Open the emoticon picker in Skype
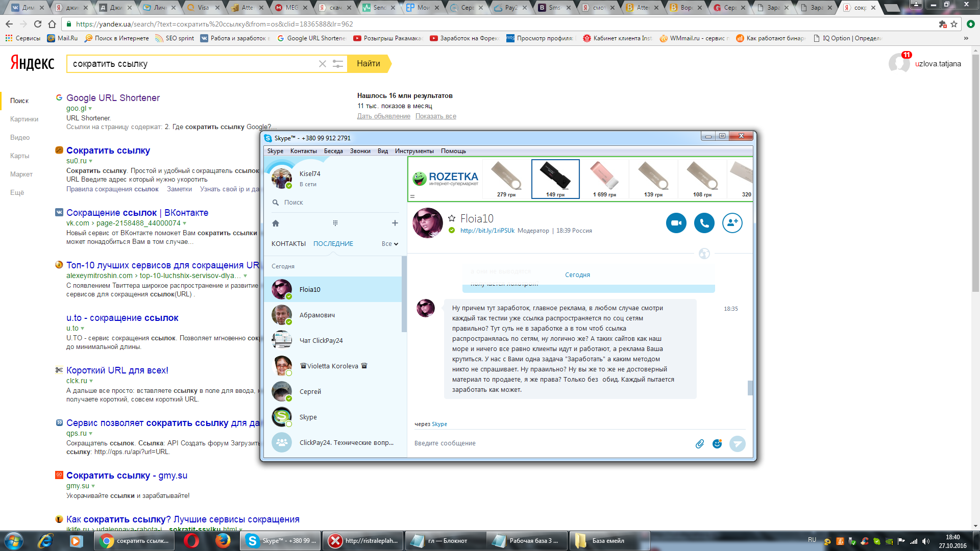Image resolution: width=980 pixels, height=551 pixels. [x=717, y=444]
